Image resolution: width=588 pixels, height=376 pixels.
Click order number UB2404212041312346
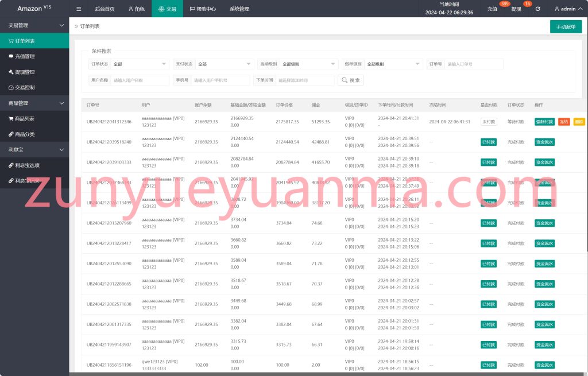coord(109,122)
